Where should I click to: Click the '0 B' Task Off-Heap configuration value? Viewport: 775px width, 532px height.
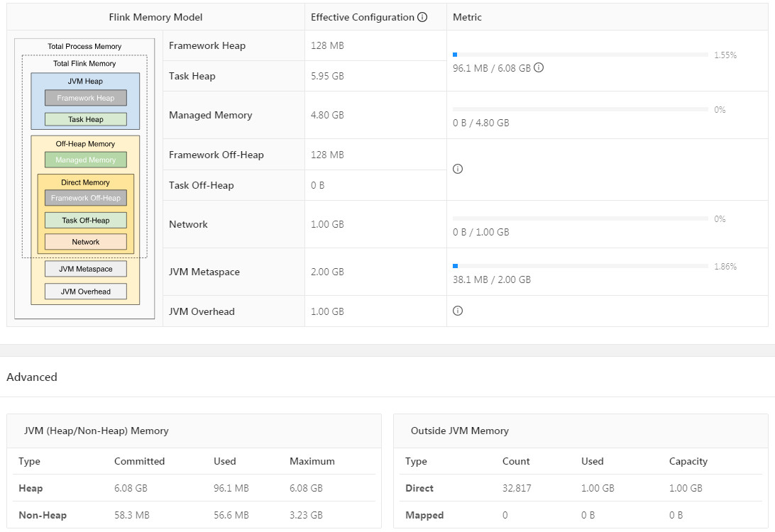(318, 185)
